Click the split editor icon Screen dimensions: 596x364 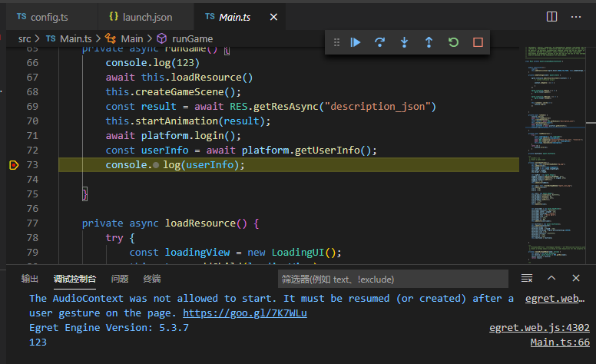coord(551,16)
